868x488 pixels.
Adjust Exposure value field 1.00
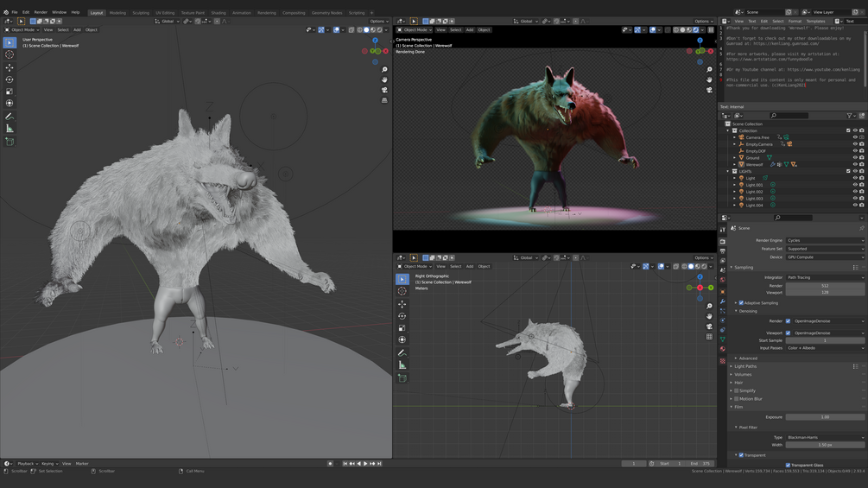pyautogui.click(x=825, y=417)
